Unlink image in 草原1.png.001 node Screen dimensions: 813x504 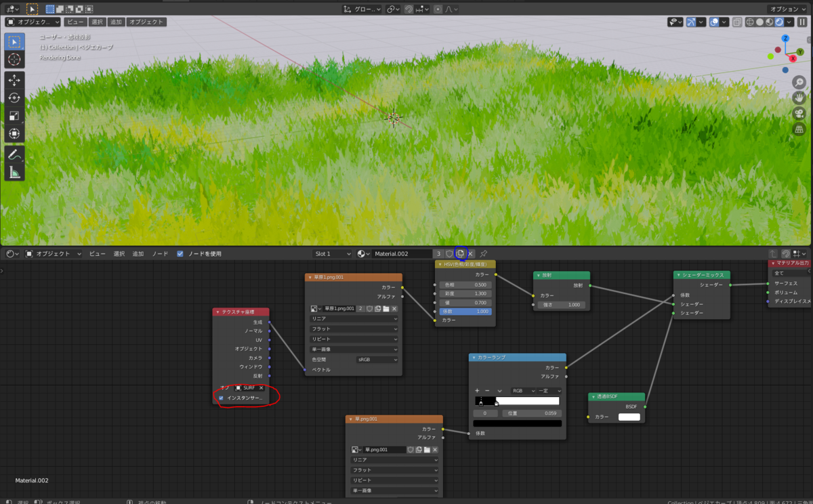pyautogui.click(x=394, y=308)
